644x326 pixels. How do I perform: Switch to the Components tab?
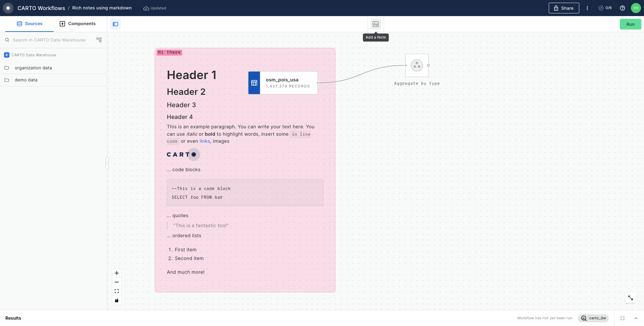[x=77, y=24]
